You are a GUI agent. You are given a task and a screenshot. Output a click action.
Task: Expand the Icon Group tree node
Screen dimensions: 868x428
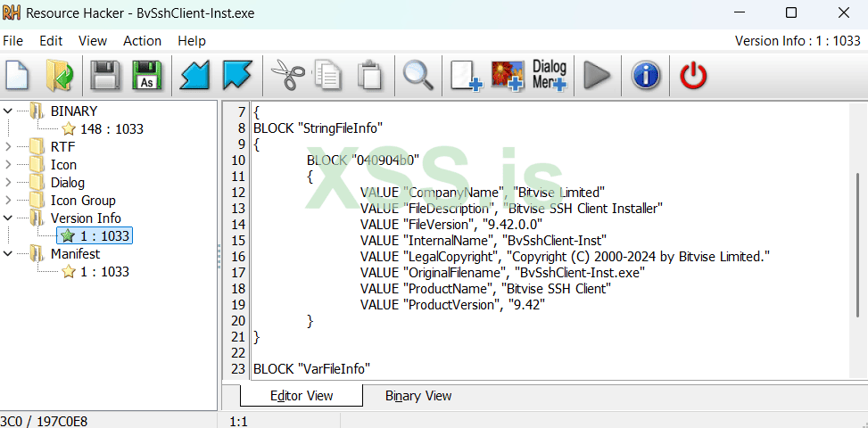click(x=8, y=200)
